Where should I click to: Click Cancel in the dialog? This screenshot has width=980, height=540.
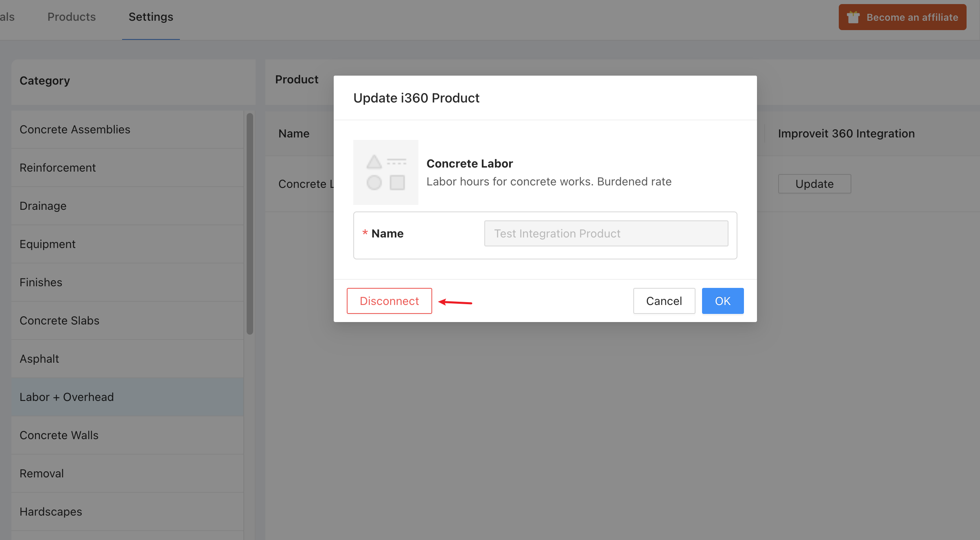664,301
